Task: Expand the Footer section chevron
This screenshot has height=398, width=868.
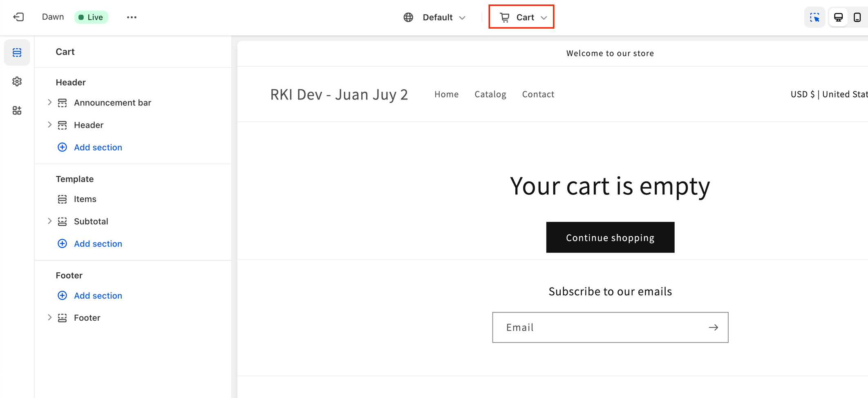Action: point(49,317)
